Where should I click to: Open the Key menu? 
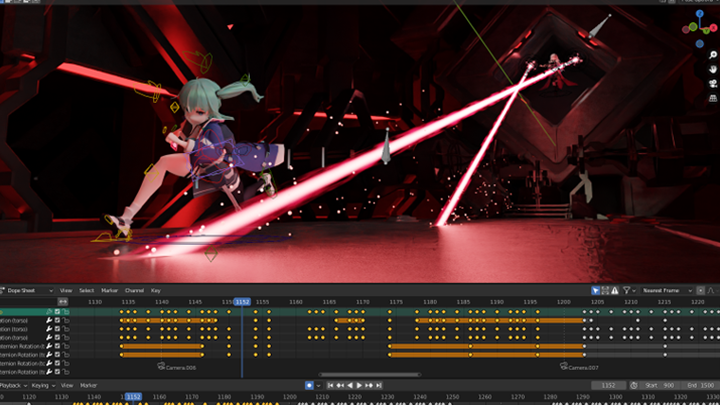click(x=156, y=291)
